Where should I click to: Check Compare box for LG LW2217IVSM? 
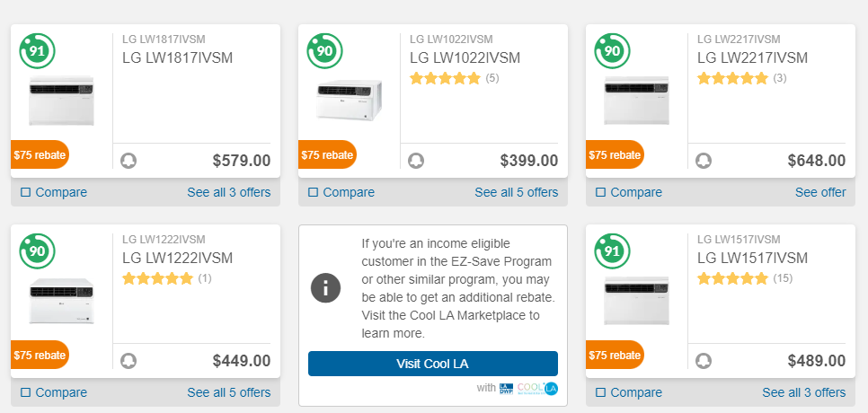(600, 192)
